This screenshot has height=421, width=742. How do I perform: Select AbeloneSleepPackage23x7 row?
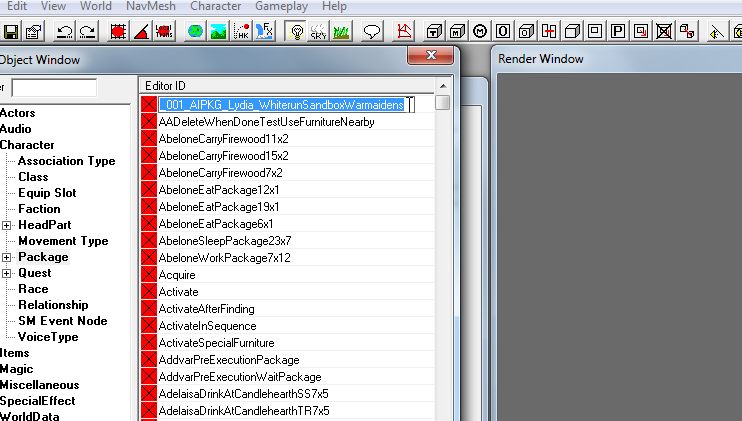(287, 241)
